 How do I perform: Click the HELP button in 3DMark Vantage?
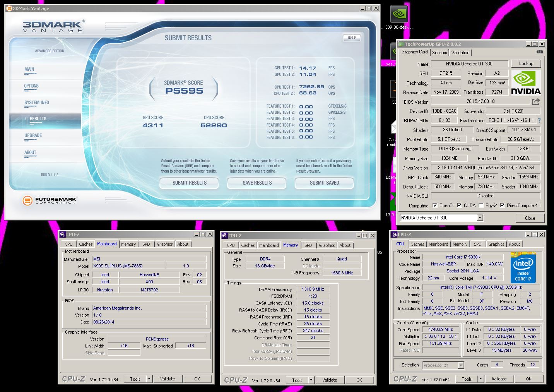[x=352, y=38]
